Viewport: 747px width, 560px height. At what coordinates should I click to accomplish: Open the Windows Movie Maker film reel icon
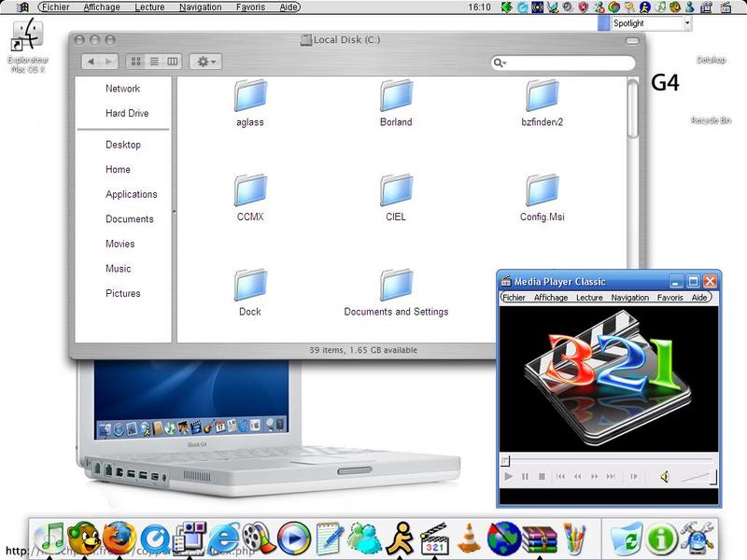[x=259, y=539]
